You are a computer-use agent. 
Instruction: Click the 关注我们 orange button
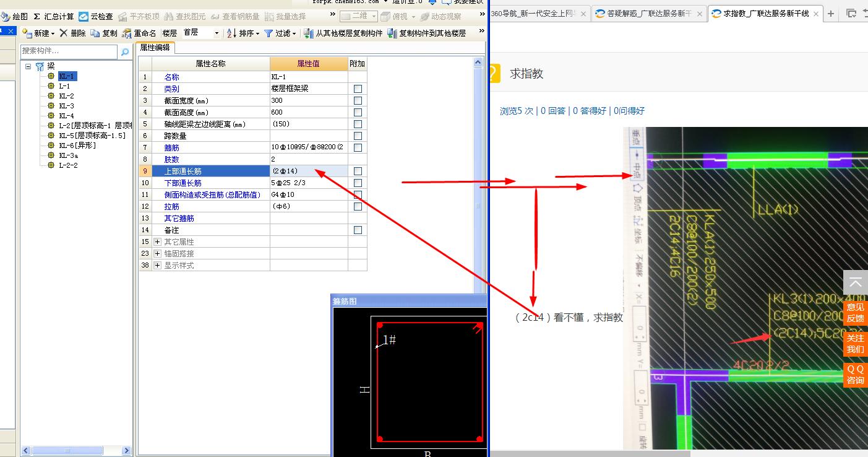(x=856, y=344)
